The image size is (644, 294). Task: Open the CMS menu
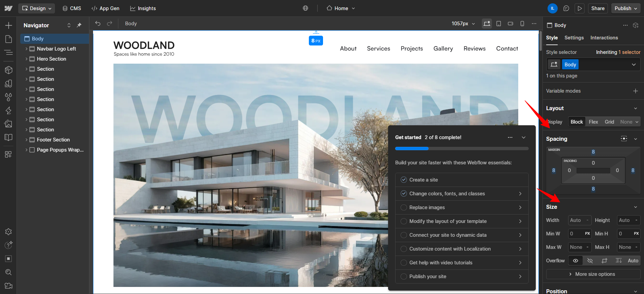72,8
